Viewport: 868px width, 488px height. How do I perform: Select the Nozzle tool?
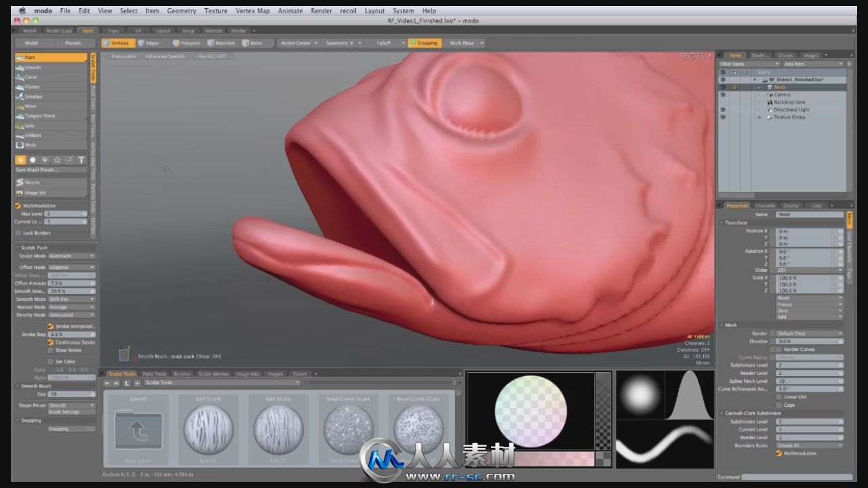click(51, 182)
